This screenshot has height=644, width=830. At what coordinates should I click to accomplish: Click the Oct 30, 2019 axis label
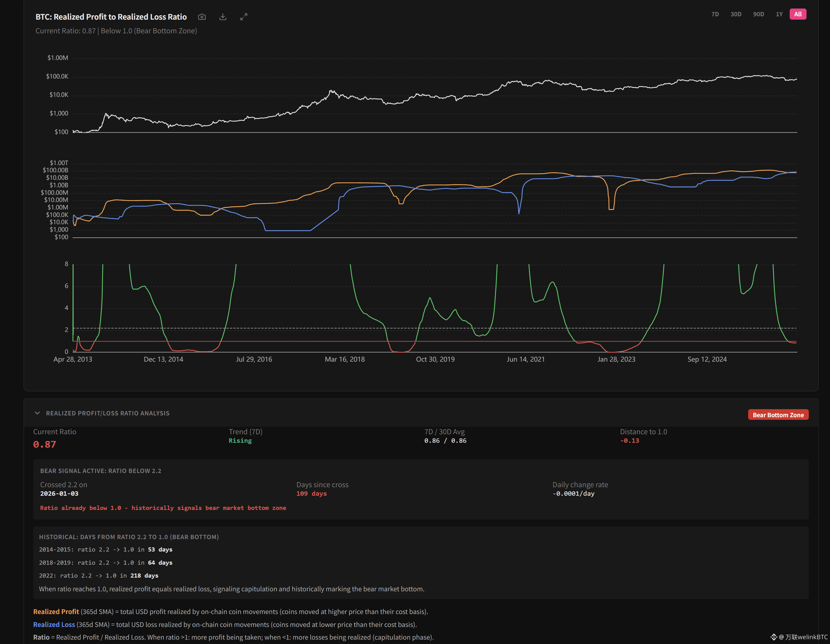(435, 359)
